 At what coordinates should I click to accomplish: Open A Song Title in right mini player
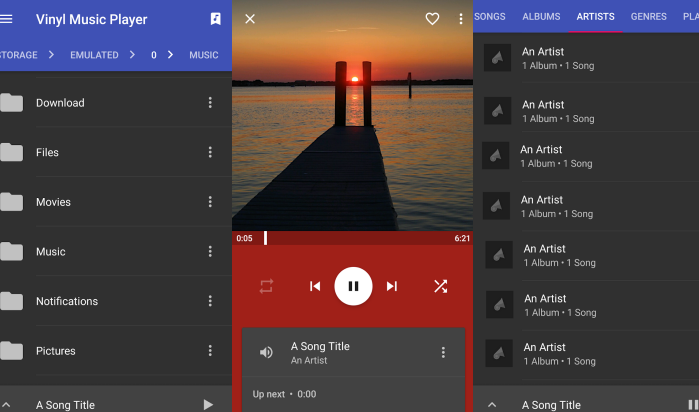[x=551, y=405]
